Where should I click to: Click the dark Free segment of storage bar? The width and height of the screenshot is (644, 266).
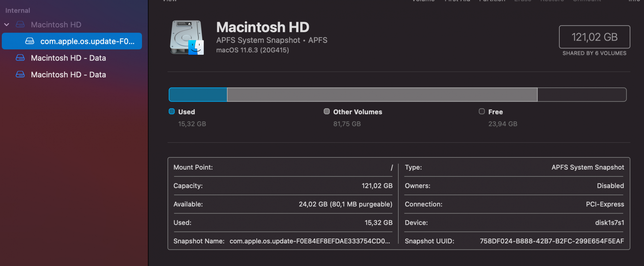tap(582, 95)
